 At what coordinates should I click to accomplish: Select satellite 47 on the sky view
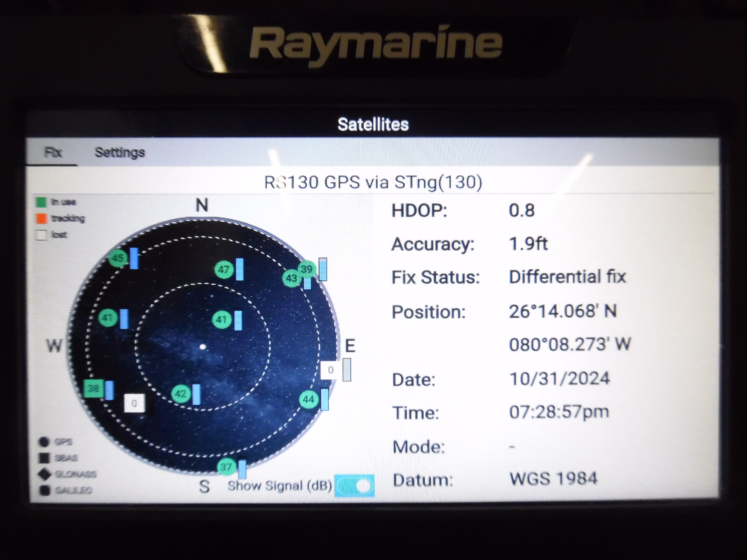[224, 269]
